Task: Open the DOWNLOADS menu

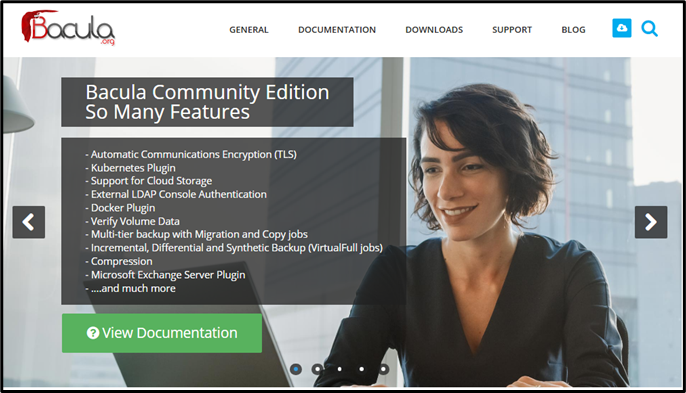Action: click(x=434, y=30)
